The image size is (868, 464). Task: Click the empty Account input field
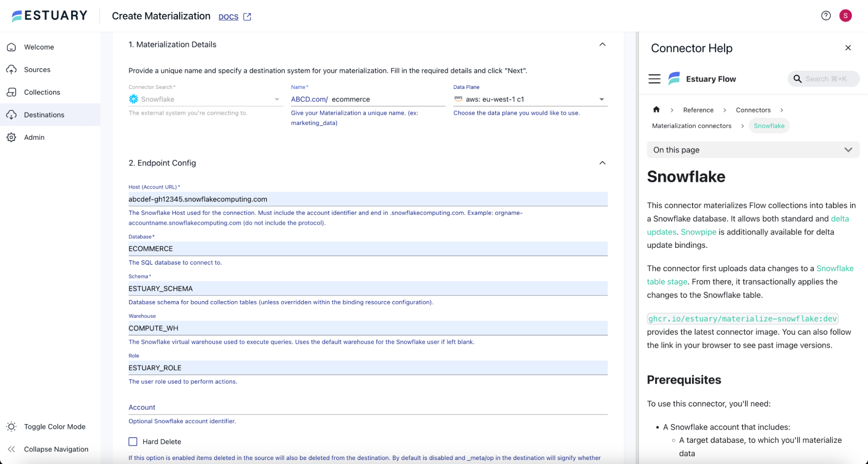point(368,407)
